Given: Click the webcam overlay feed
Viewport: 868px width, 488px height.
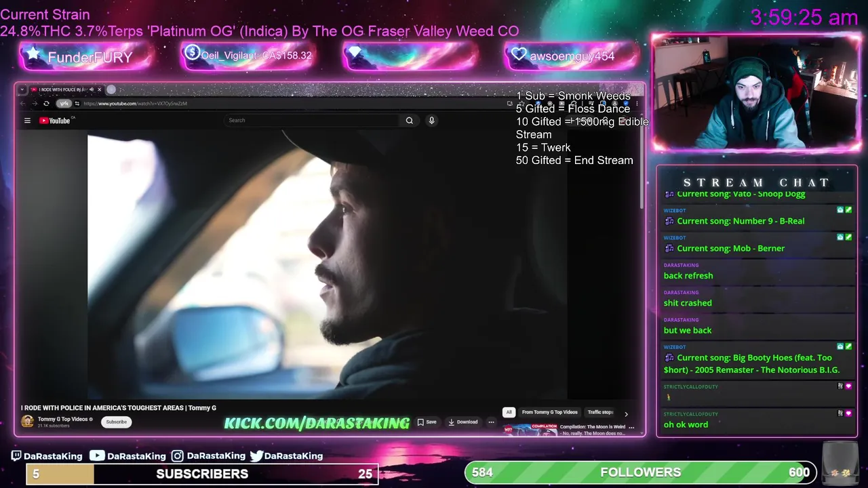Looking at the screenshot, I should pos(756,92).
